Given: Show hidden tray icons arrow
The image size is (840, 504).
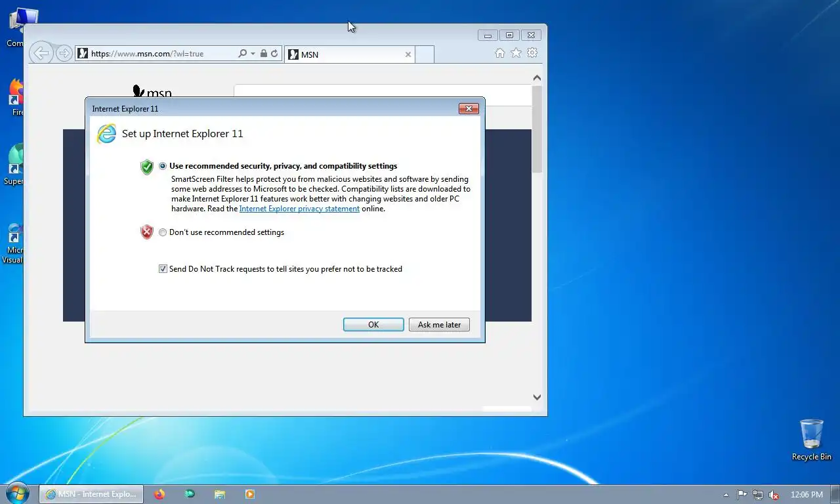Looking at the screenshot, I should pyautogui.click(x=726, y=495).
